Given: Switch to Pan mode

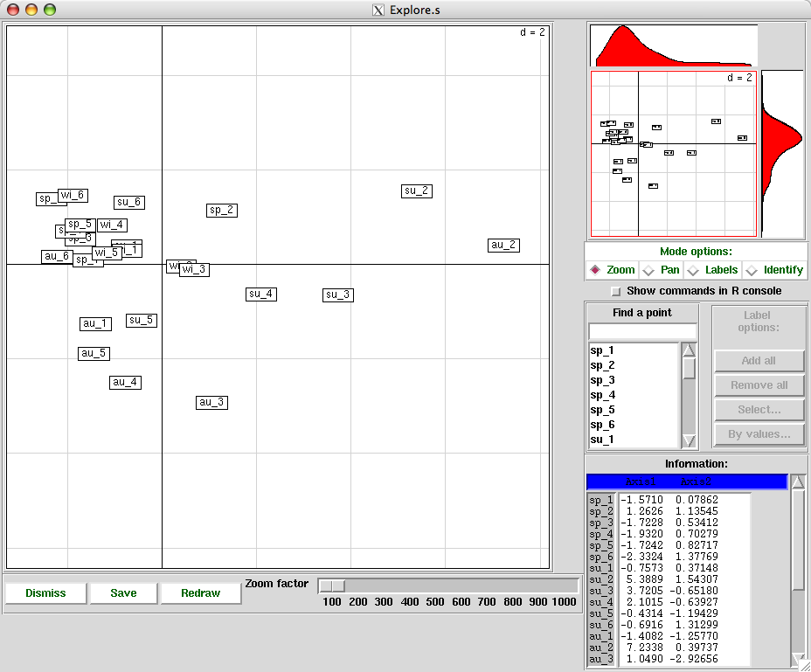Looking at the screenshot, I should pyautogui.click(x=648, y=270).
